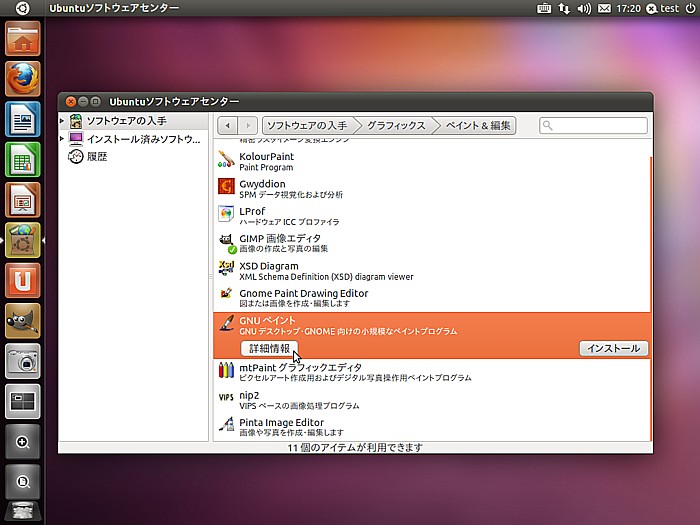Open LibreOffice Calc spreadsheet launcher icon
Image resolution: width=700 pixels, height=525 pixels.
[x=23, y=159]
